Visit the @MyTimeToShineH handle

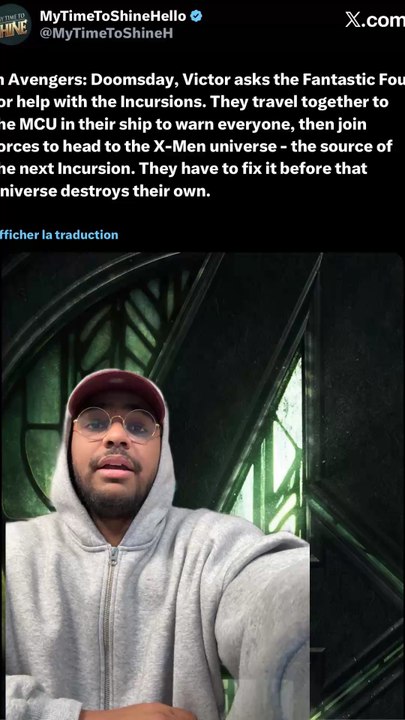tap(106, 34)
